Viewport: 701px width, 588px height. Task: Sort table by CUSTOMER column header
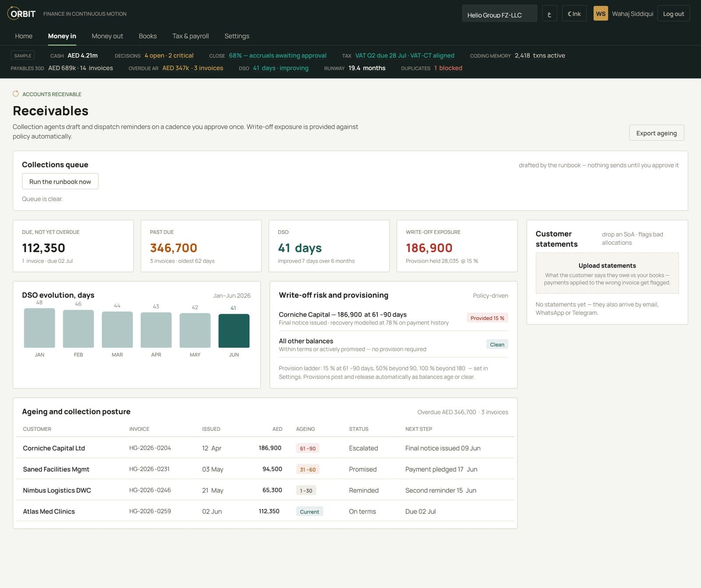point(37,429)
